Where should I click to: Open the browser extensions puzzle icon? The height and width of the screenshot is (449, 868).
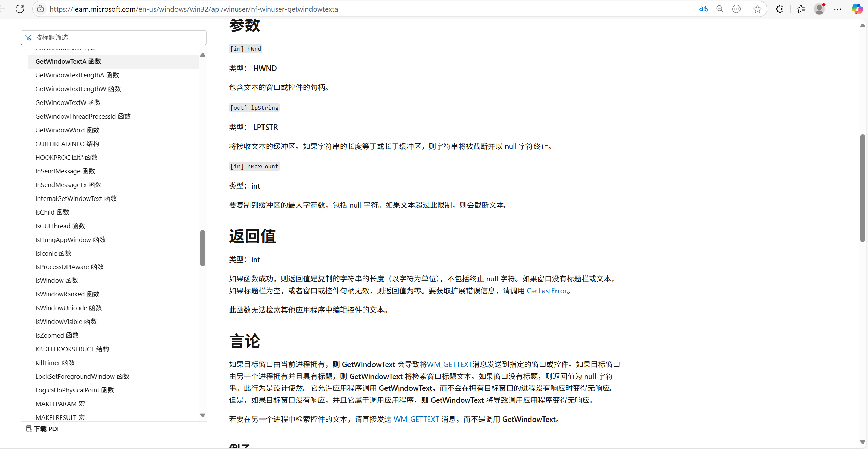(x=780, y=9)
